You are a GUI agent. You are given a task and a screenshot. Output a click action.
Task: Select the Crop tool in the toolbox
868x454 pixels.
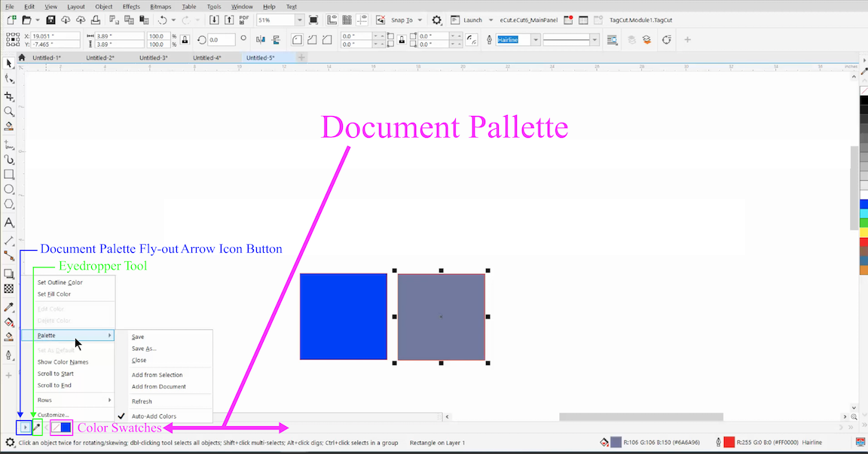click(9, 96)
